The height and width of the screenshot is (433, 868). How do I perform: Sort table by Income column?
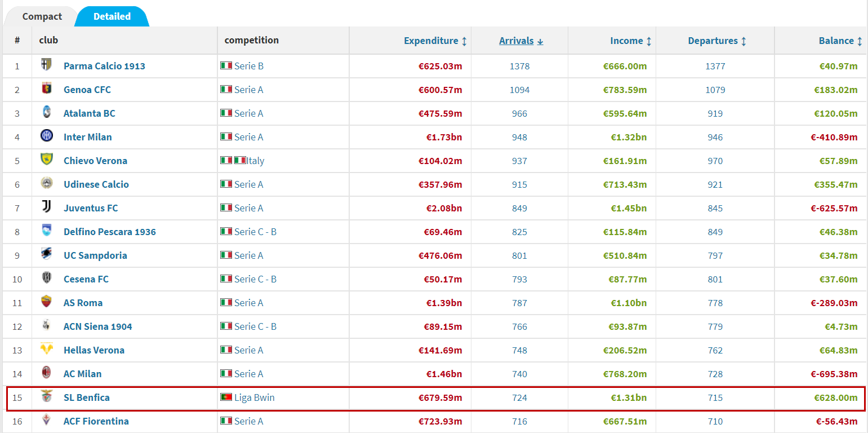631,41
